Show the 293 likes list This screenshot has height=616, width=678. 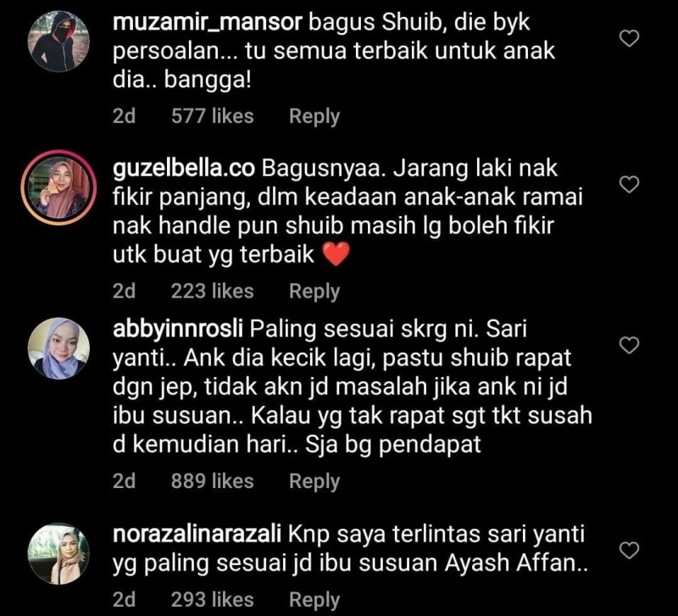tap(213, 600)
